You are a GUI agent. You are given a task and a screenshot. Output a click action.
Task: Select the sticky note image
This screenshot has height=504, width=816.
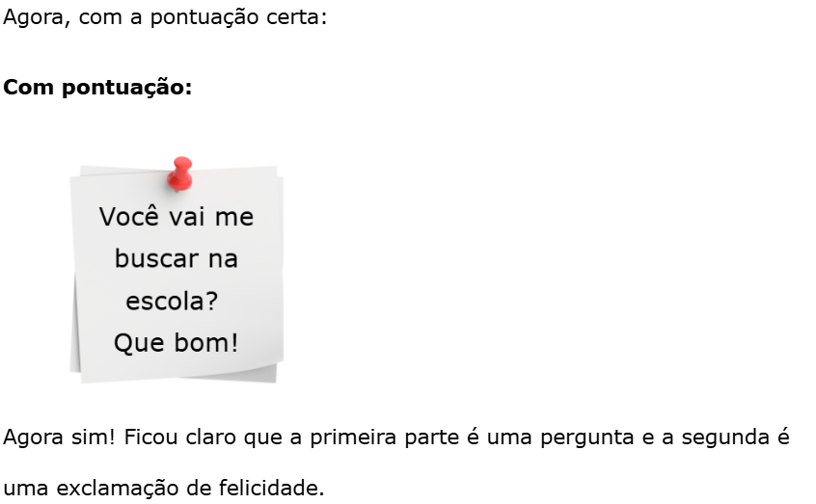point(177,270)
